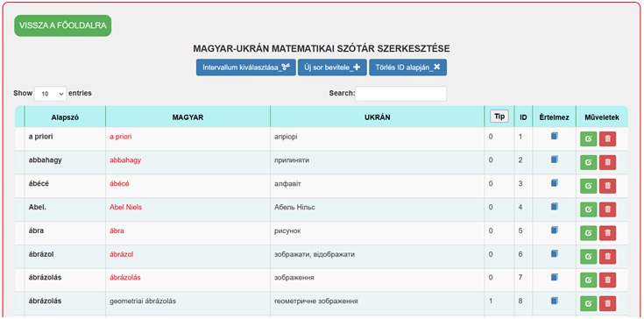644x319 pixels.
Task: Click into the Search input field
Action: click(401, 94)
